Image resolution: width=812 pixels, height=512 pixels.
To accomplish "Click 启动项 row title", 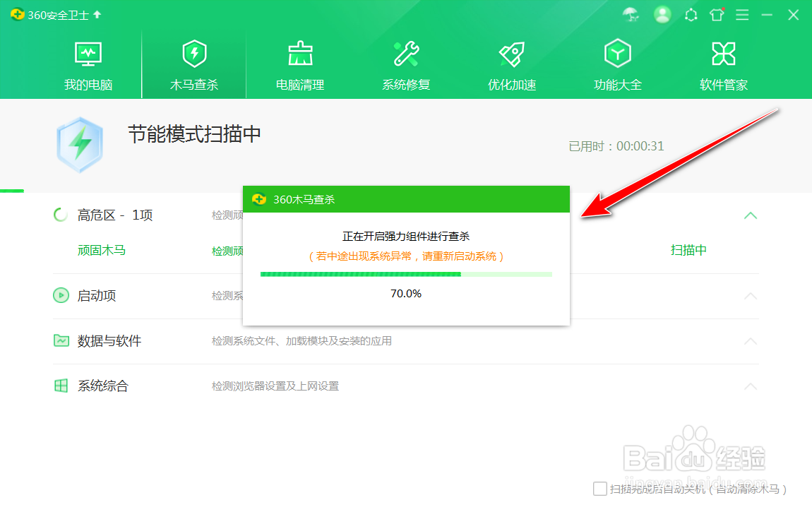I will [x=96, y=296].
